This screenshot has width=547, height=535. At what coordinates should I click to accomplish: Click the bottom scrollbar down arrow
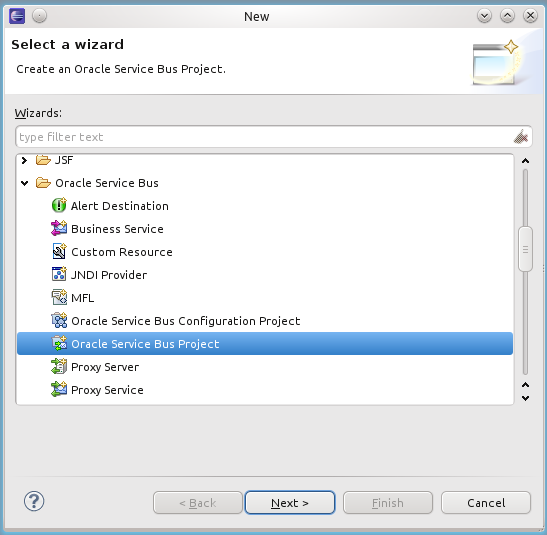[525, 398]
